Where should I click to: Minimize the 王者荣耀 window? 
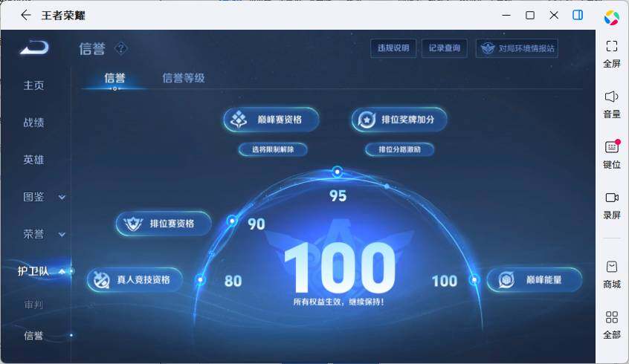pos(506,16)
